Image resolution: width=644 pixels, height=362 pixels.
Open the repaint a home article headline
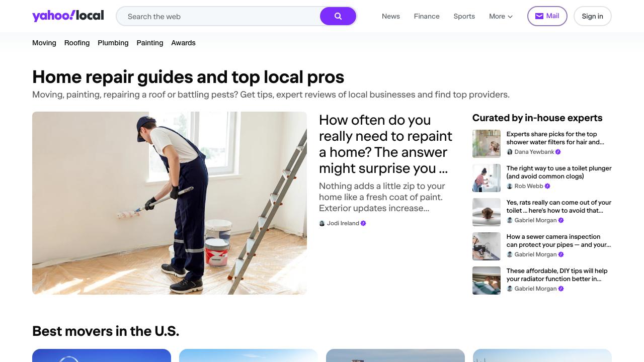tap(385, 144)
